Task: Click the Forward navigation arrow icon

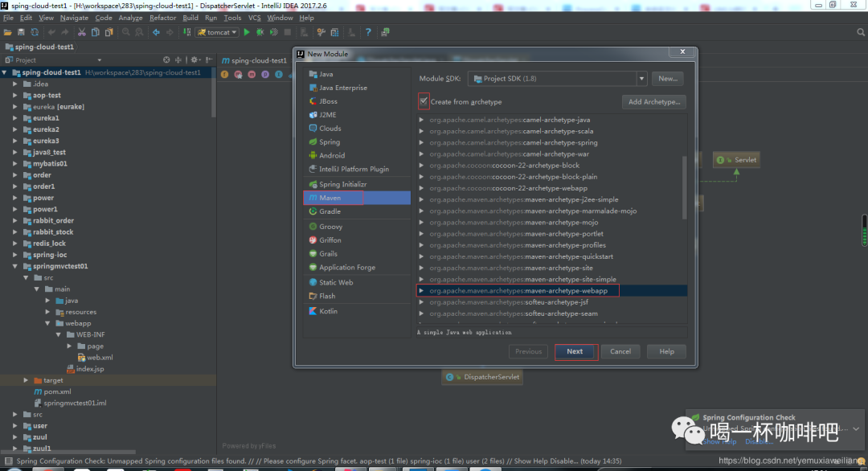Action: pyautogui.click(x=170, y=33)
